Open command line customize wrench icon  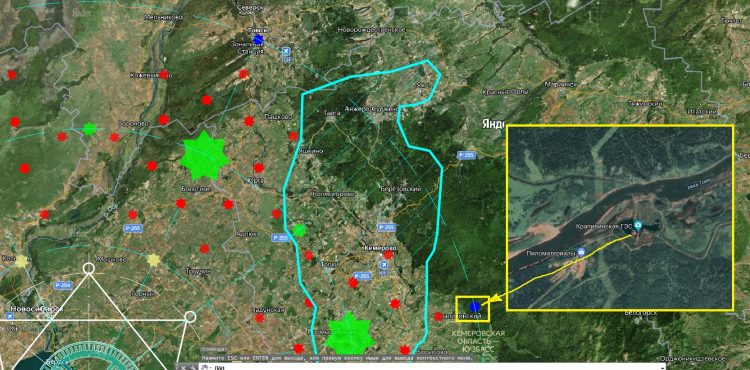click(x=192, y=368)
